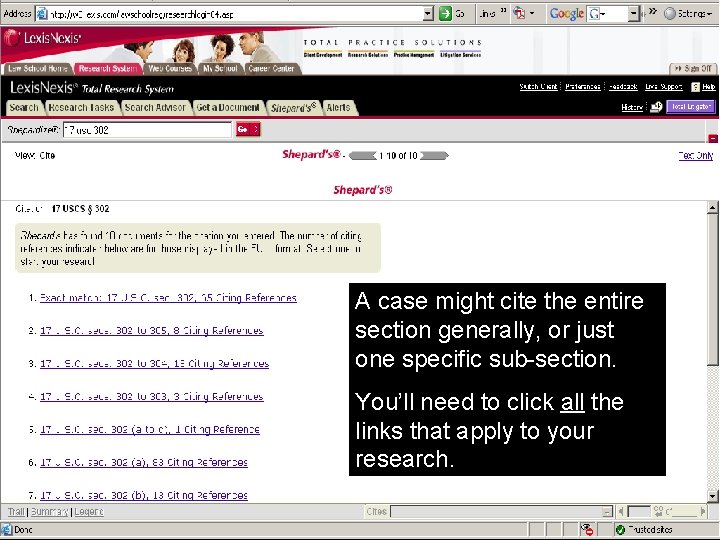This screenshot has width=720, height=540.
Task: Click the previous results arrow by 1-10 of 10
Action: [x=363, y=156]
